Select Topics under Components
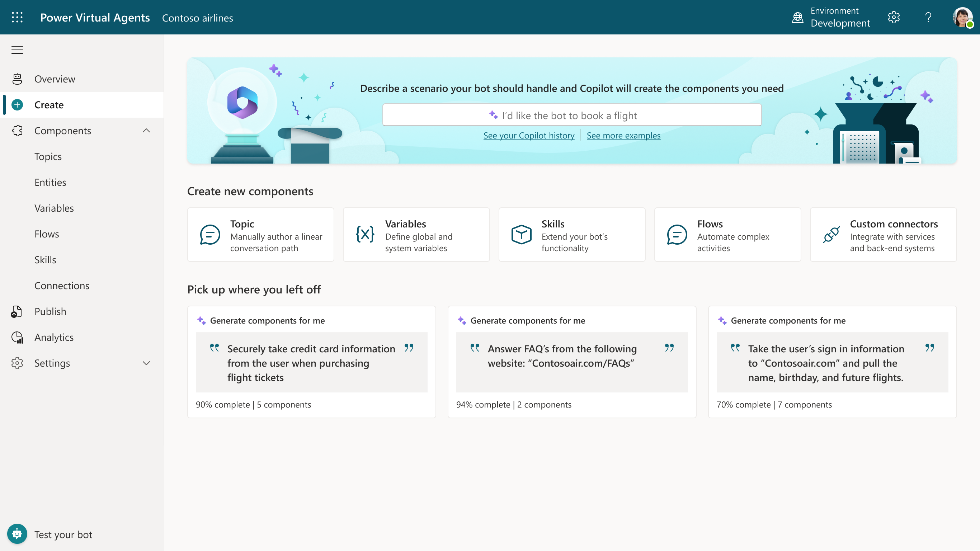The width and height of the screenshot is (980, 551). pos(48,156)
